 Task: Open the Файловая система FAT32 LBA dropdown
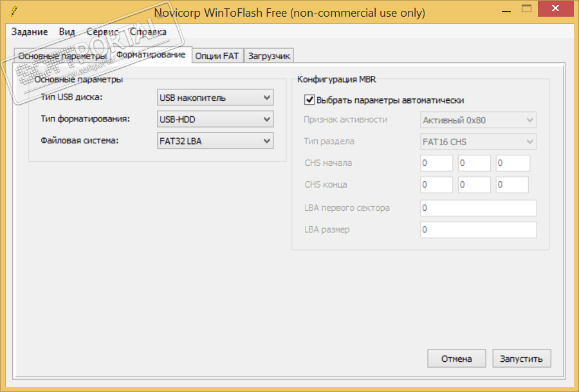tap(216, 141)
